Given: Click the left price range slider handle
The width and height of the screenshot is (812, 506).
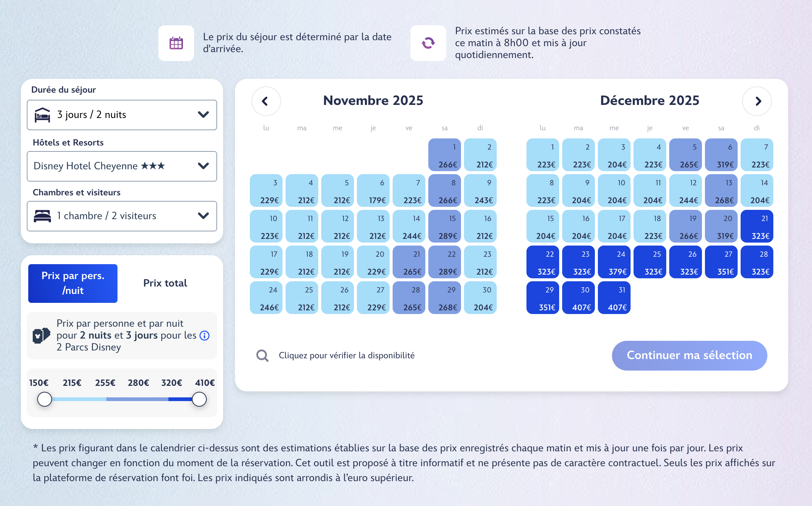Looking at the screenshot, I should 45,399.
